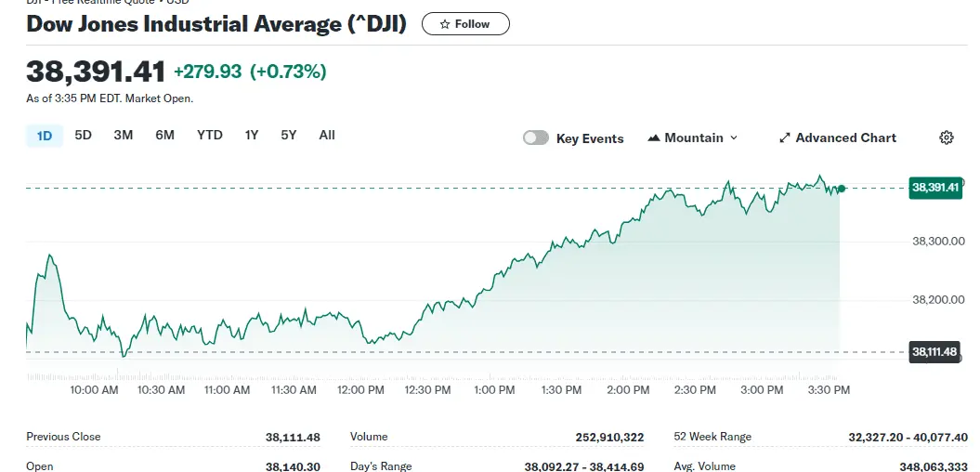Click the 52 Week Range label

coord(712,437)
